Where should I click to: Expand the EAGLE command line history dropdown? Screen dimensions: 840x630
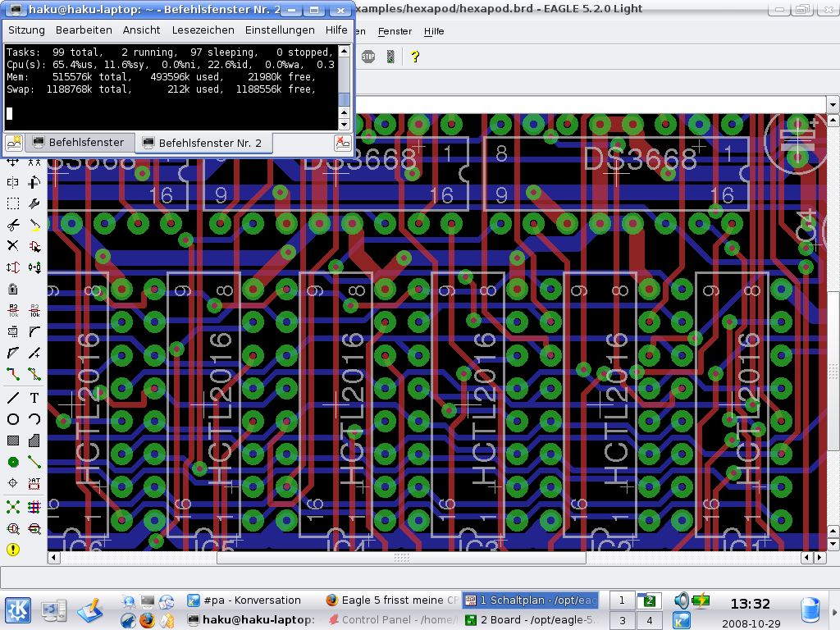(833, 104)
